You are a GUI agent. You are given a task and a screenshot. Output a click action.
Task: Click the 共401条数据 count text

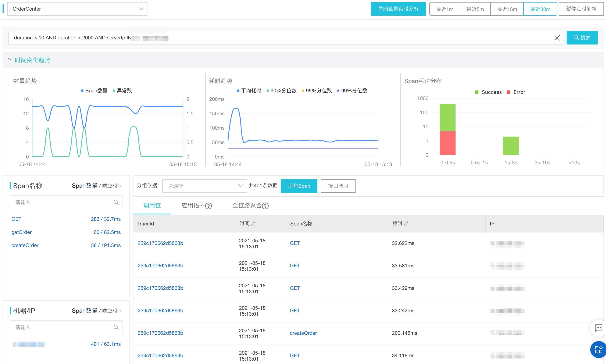point(263,186)
